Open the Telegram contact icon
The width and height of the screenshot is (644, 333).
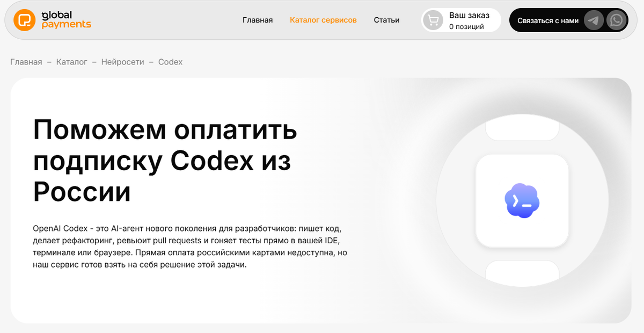pyautogui.click(x=594, y=20)
